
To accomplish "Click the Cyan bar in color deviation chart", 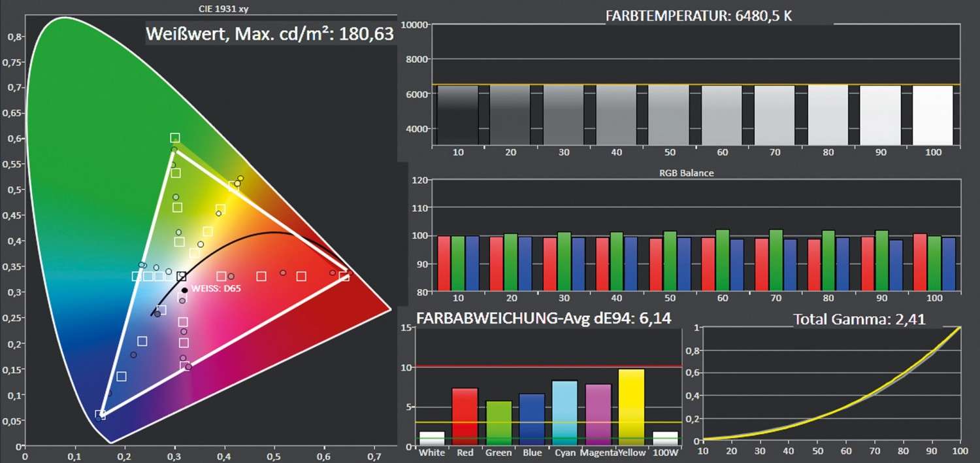I will [565, 413].
